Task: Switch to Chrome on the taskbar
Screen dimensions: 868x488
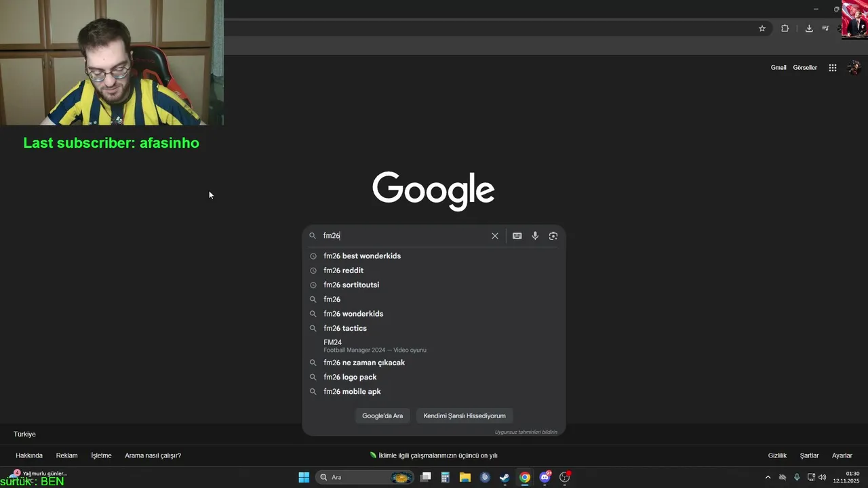Action: [525, 477]
